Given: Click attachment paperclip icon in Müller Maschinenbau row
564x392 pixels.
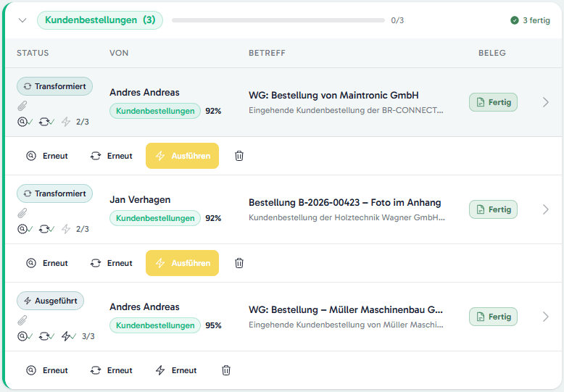Looking at the screenshot, I should (x=22, y=320).
